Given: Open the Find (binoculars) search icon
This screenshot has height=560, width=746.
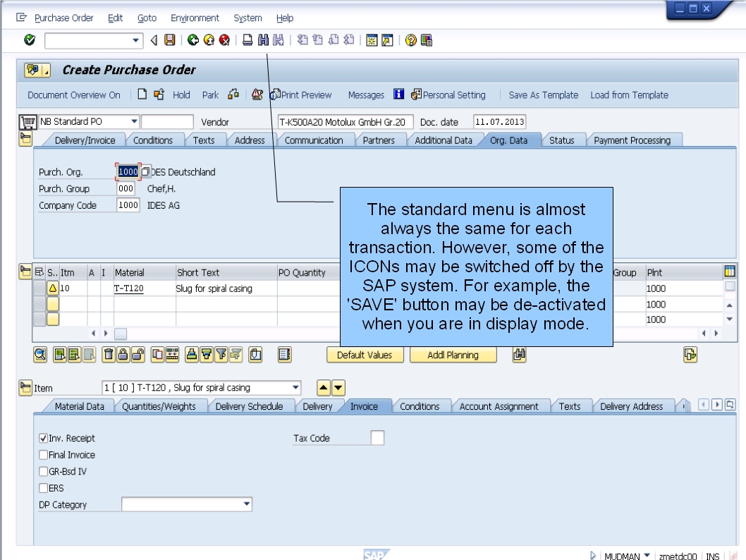Looking at the screenshot, I should pos(264,40).
